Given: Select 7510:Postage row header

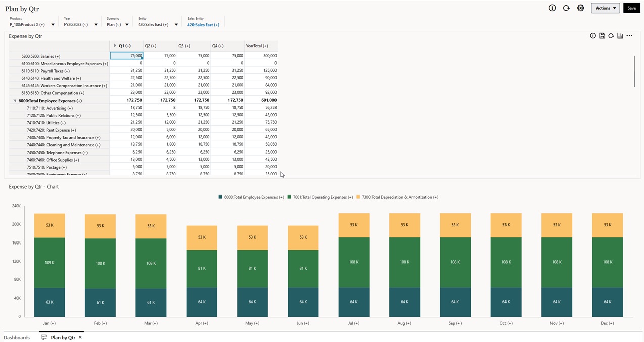Looking at the screenshot, I should pyautogui.click(x=60, y=167).
